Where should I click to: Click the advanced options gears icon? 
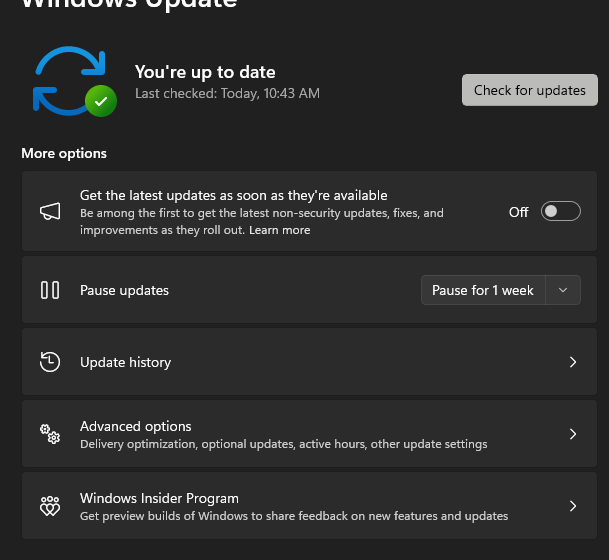50,434
